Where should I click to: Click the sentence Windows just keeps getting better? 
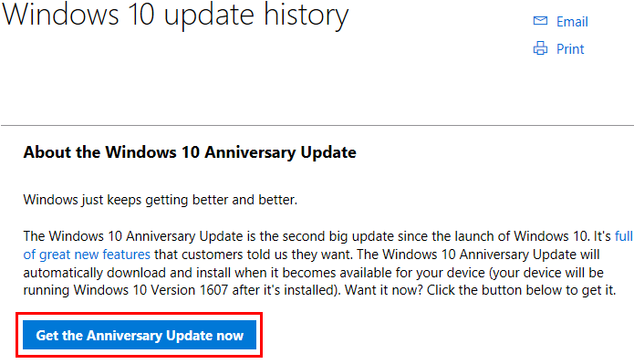point(161,200)
